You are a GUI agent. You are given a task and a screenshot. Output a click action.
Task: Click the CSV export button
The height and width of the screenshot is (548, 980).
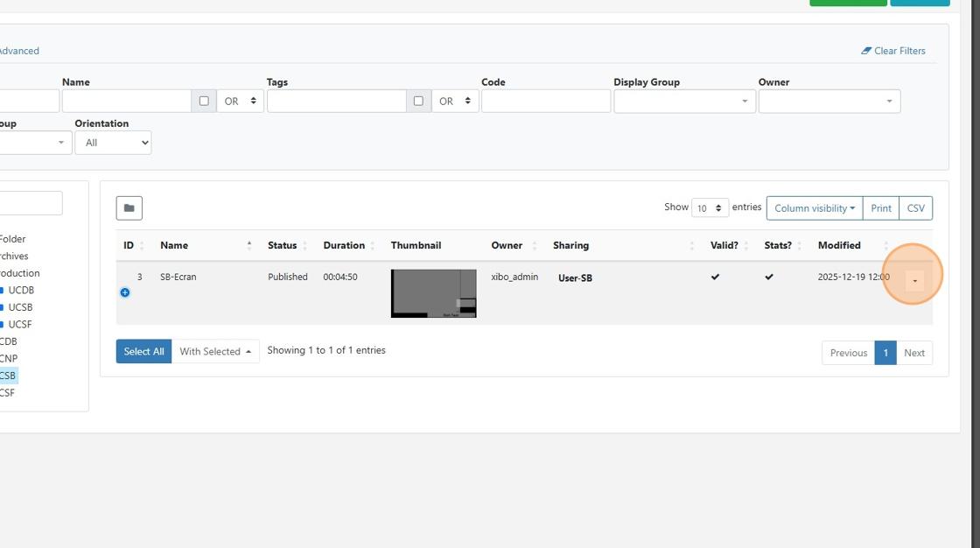915,208
